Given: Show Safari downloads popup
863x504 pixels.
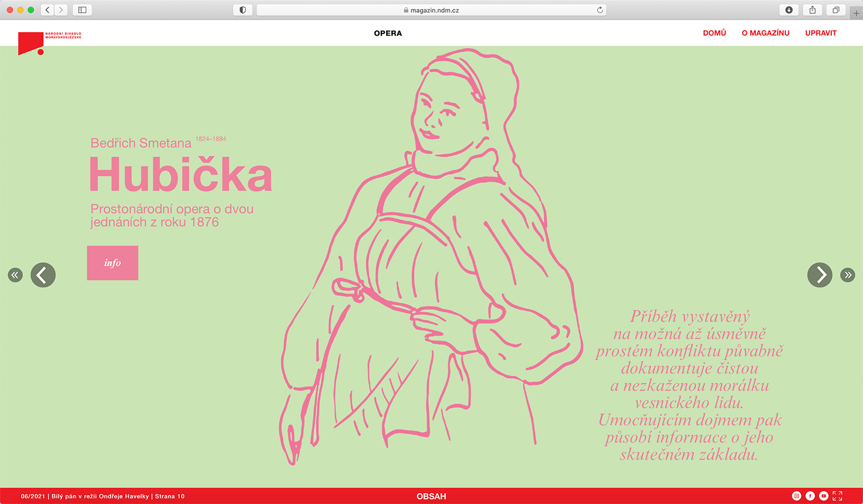Looking at the screenshot, I should (789, 10).
